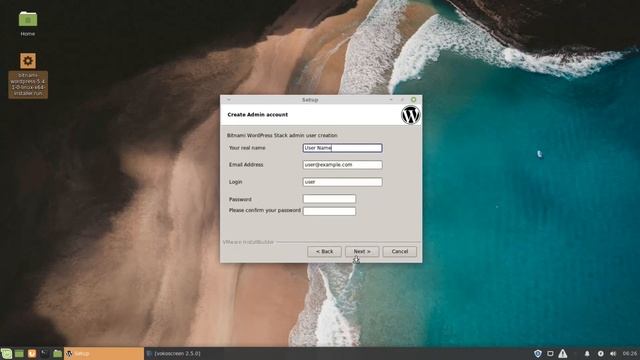The width and height of the screenshot is (640, 360).
Task: Click the clock in the panel
Action: pyautogui.click(x=630, y=353)
